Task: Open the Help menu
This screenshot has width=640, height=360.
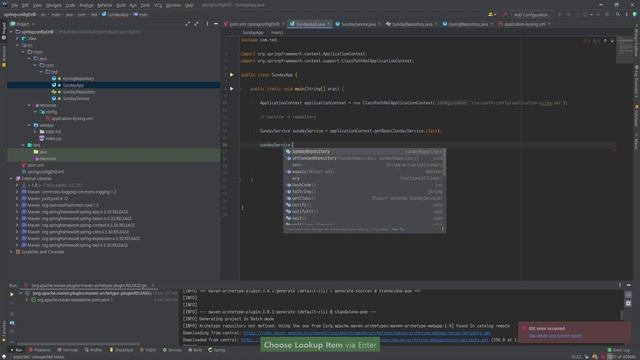Action: pyautogui.click(x=189, y=5)
